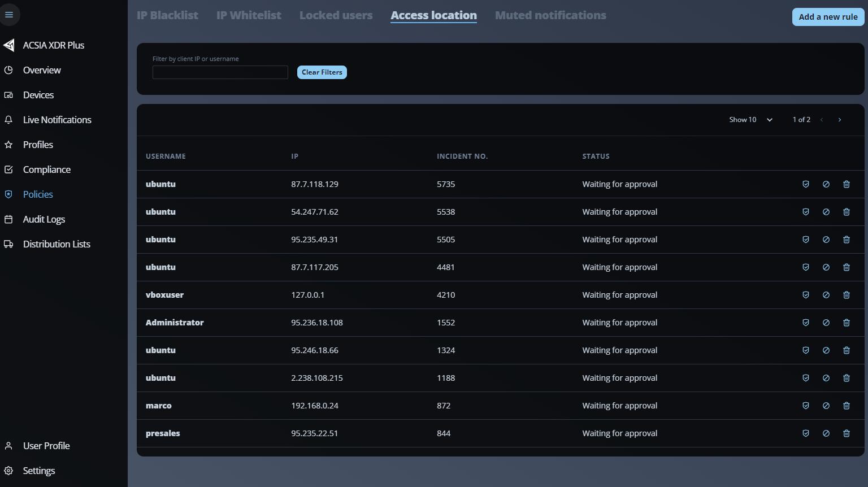
Task: Open Overview in sidebar
Action: pos(42,70)
